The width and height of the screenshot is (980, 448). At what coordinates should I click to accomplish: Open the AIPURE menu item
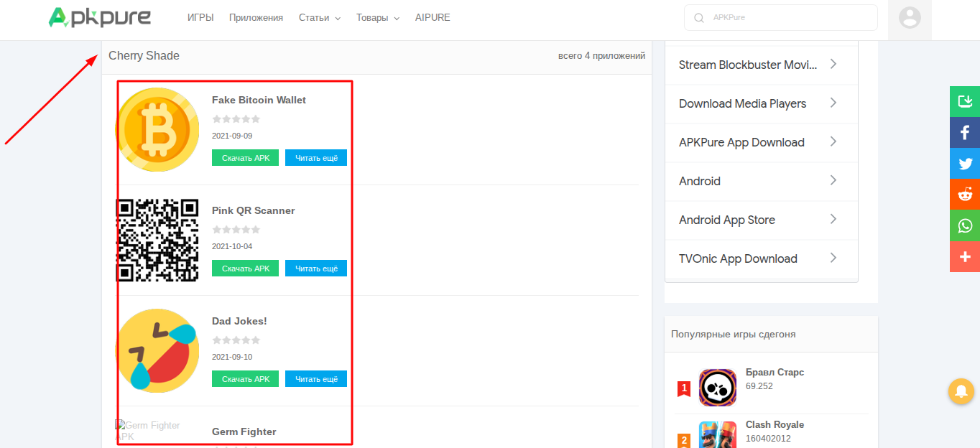click(433, 18)
